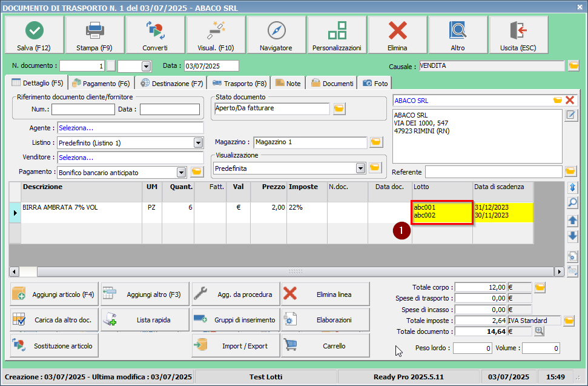This screenshot has width=588, height=386.
Task: Click the Data field showing 03/07/2025
Action: point(211,66)
